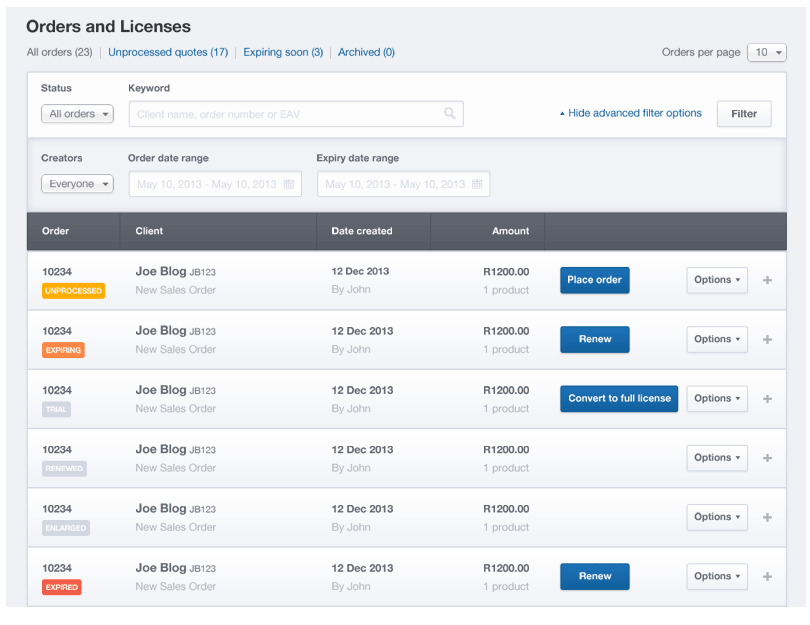Open Options menu for the EXPIRED order
Image resolution: width=810 pixels, height=625 pixels.
[x=717, y=576]
